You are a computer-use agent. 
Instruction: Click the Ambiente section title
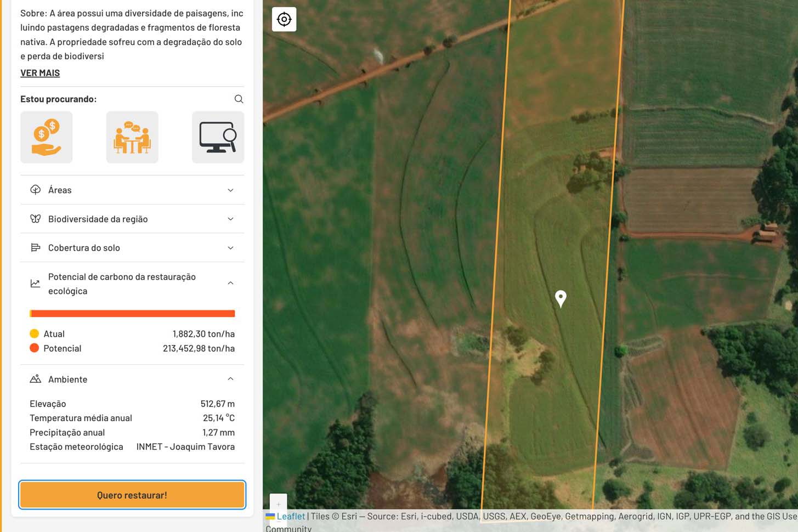(x=67, y=379)
